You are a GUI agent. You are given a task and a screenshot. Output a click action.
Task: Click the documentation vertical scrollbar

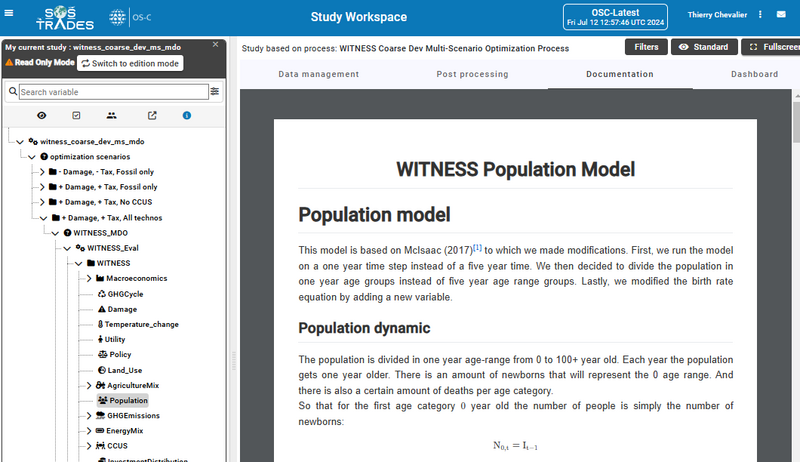[x=796, y=121]
